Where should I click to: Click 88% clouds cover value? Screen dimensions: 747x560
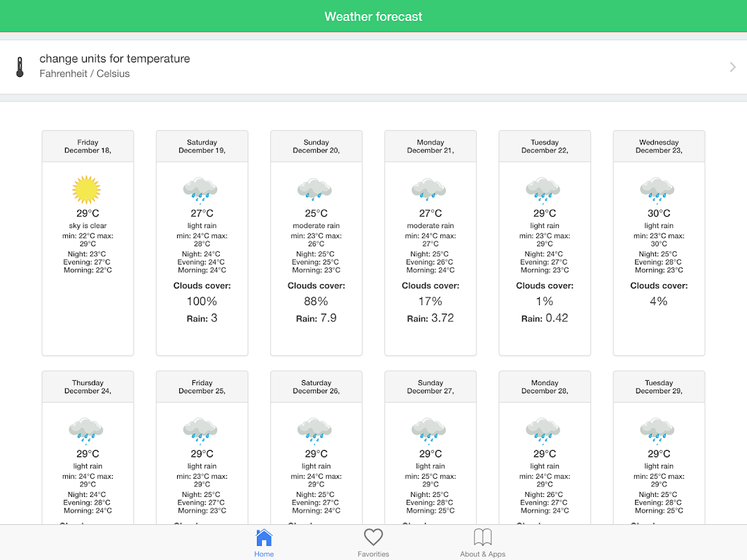(316, 302)
